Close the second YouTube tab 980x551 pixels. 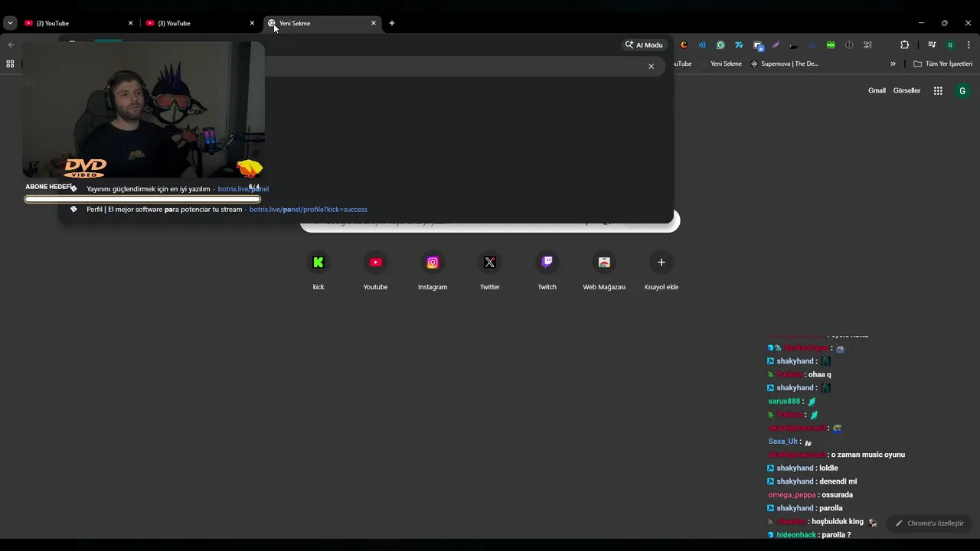pos(252,23)
